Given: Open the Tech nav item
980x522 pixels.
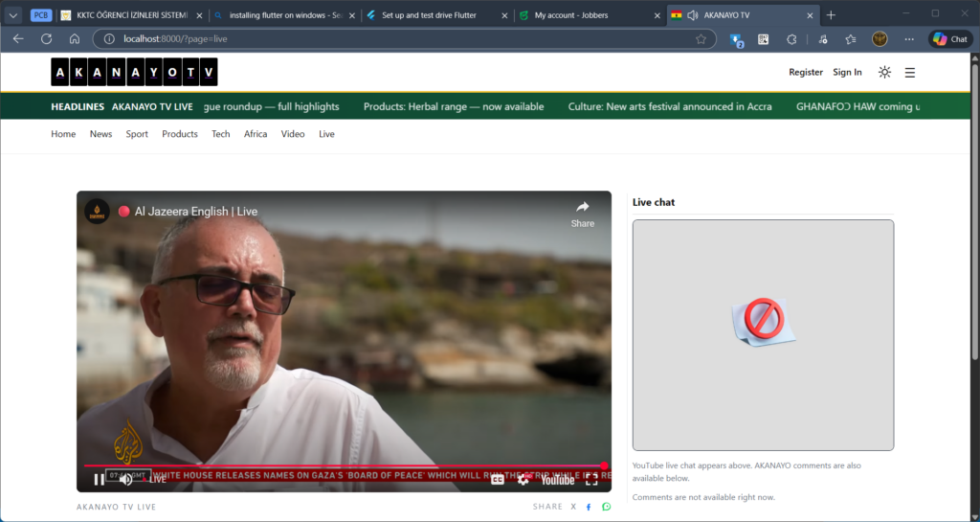Looking at the screenshot, I should click(x=221, y=134).
